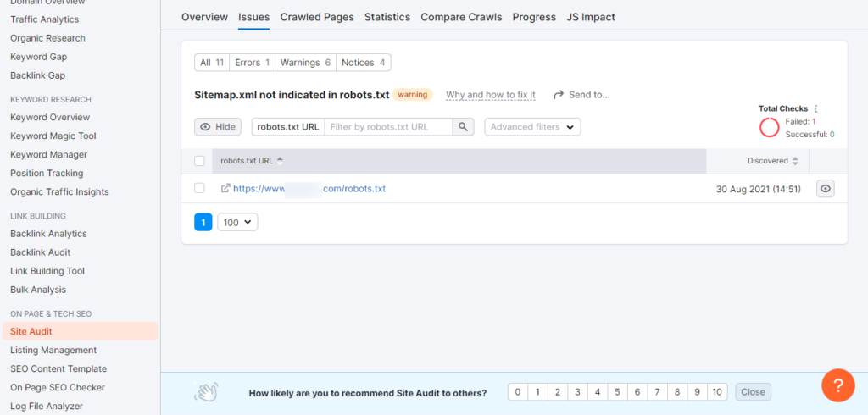The image size is (868, 415).
Task: Open Organic Research in the sidebar
Action: tap(47, 38)
